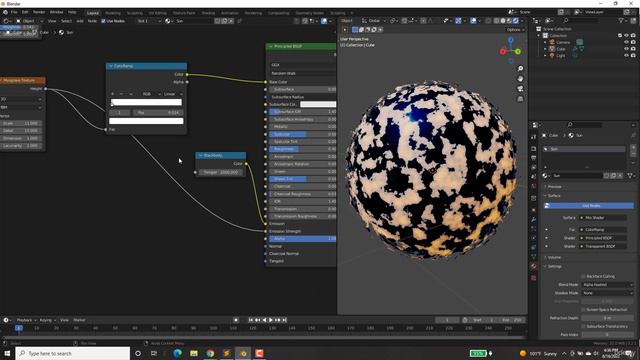Open File Explorer from the taskbar
The width and height of the screenshot is (640, 360).
(x=194, y=353)
